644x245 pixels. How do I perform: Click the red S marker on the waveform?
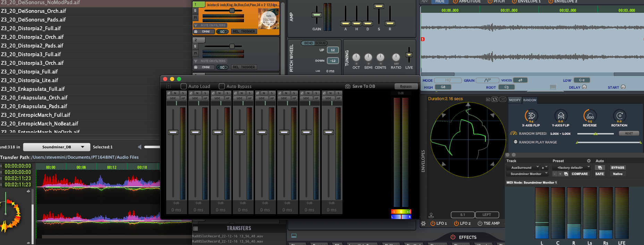click(x=423, y=39)
